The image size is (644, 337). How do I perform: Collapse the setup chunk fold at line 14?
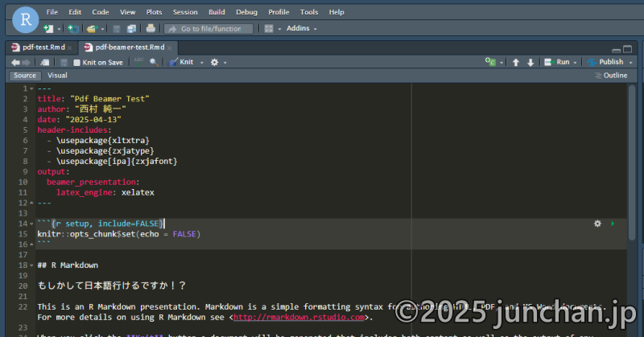click(x=31, y=224)
